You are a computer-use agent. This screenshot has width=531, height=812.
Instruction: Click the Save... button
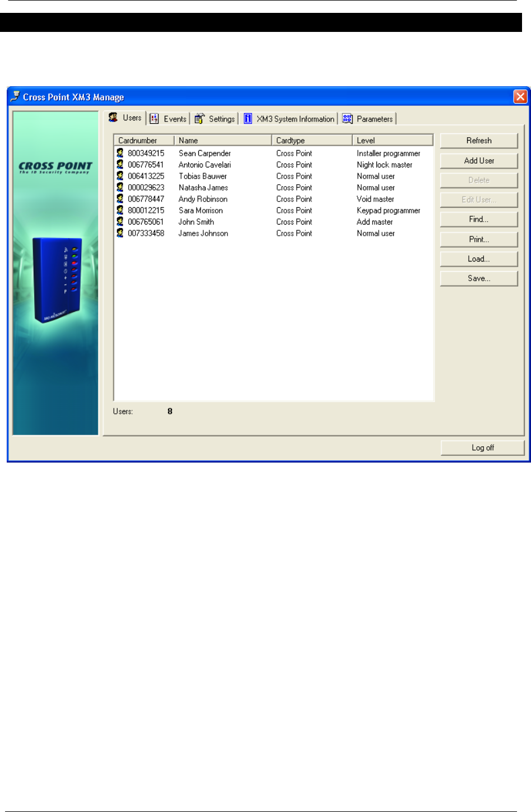coord(479,278)
